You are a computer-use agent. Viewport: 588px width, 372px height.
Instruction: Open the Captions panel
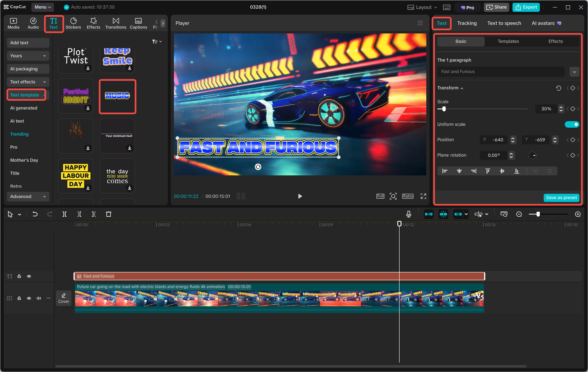click(x=138, y=23)
